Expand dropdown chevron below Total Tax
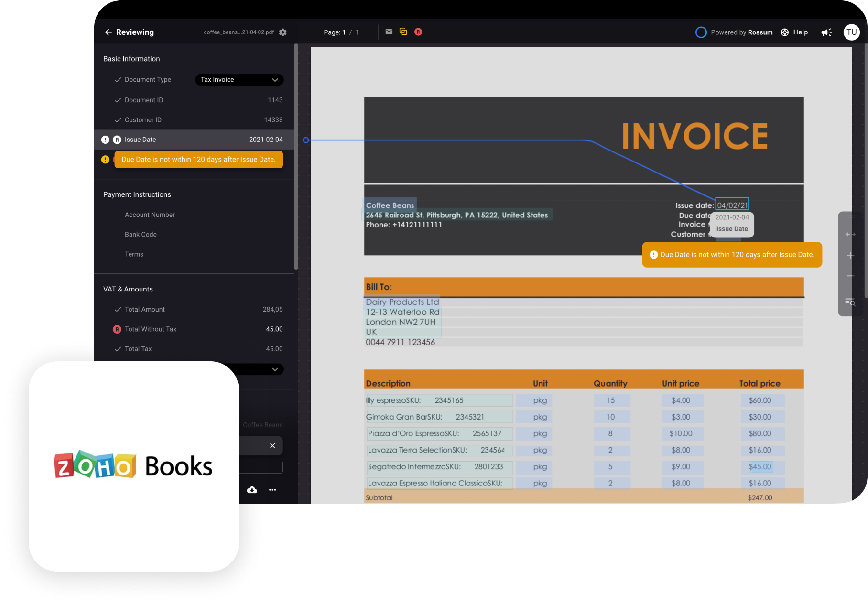The image size is (868, 604). coord(275,369)
